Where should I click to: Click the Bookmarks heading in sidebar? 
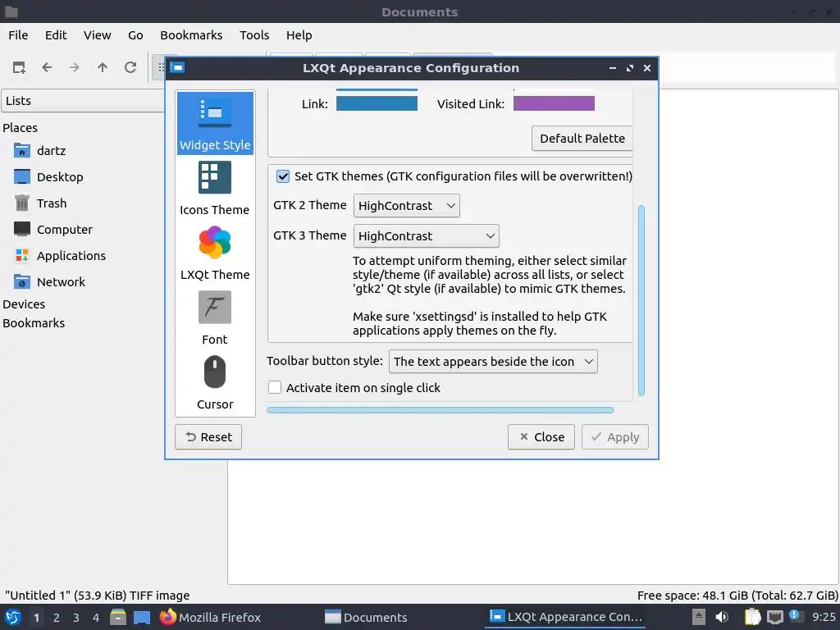coord(34,323)
